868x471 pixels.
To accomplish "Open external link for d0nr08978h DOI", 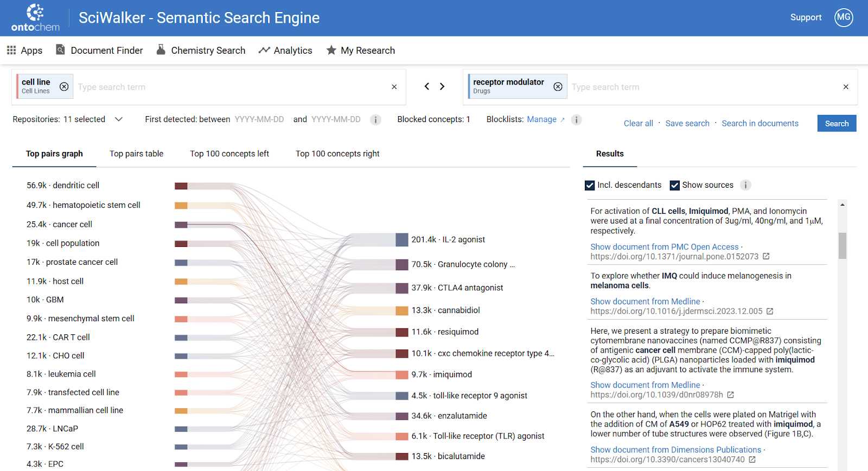I will [x=731, y=394].
